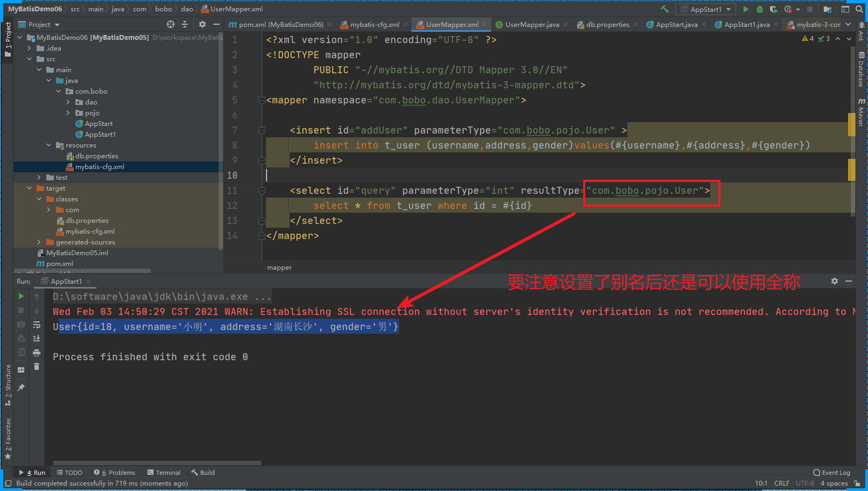Toggle the Structure side tool window
This screenshot has width=868, height=491.
point(8,385)
